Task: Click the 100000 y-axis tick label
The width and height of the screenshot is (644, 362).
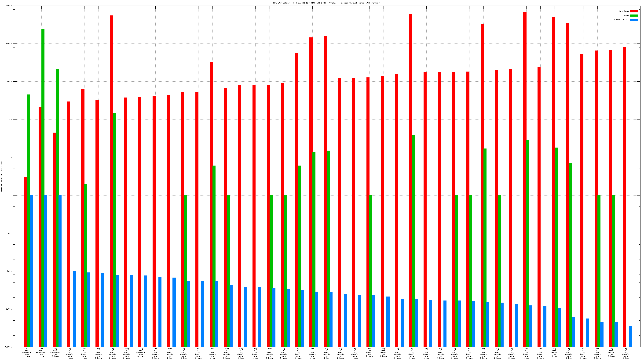Action: click(x=8, y=6)
